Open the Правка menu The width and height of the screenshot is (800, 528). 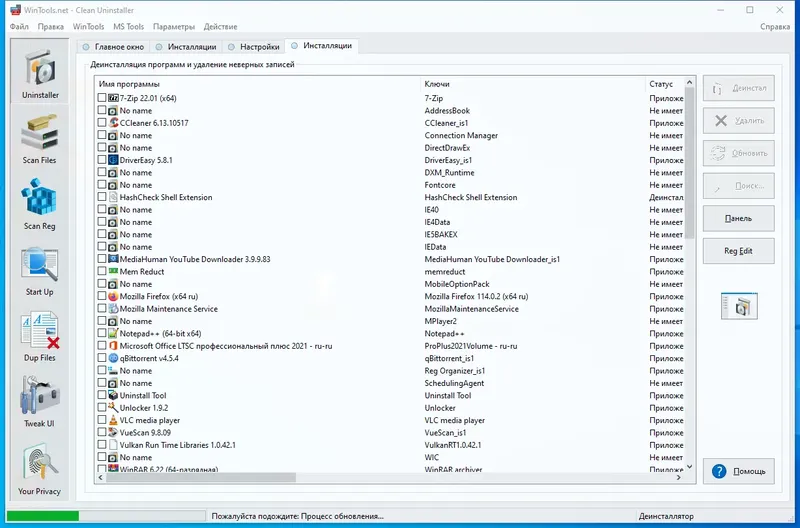click(51, 27)
